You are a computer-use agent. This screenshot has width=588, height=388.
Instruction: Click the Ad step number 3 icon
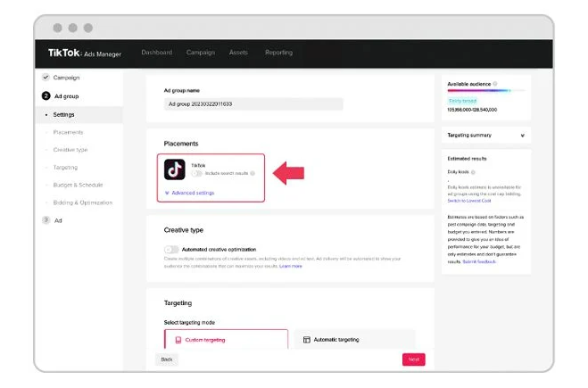point(46,220)
